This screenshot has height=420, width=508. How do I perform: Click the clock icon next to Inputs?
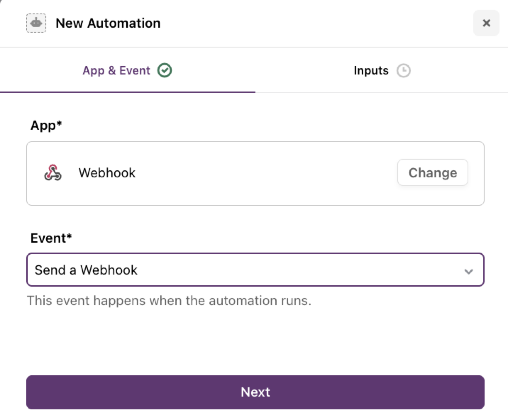[x=403, y=71]
